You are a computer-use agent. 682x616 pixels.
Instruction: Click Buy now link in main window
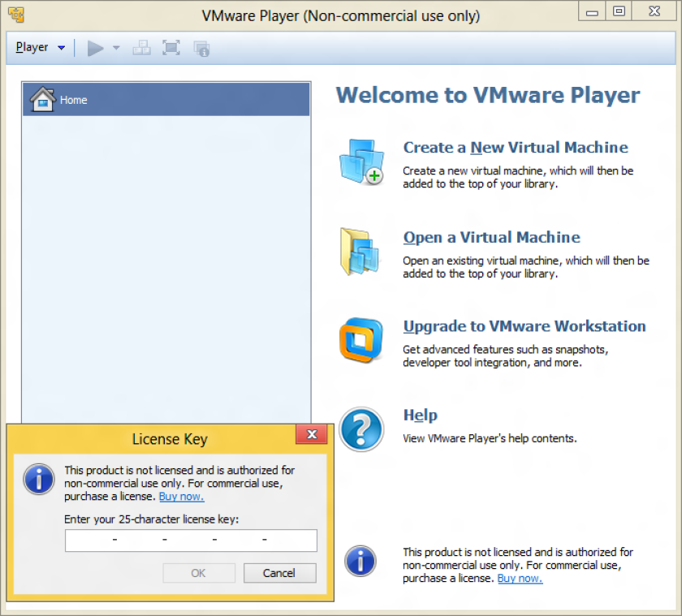520,578
